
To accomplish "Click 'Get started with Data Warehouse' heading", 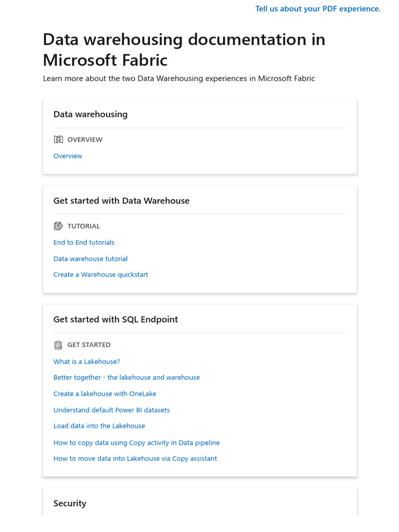I will click(121, 201).
